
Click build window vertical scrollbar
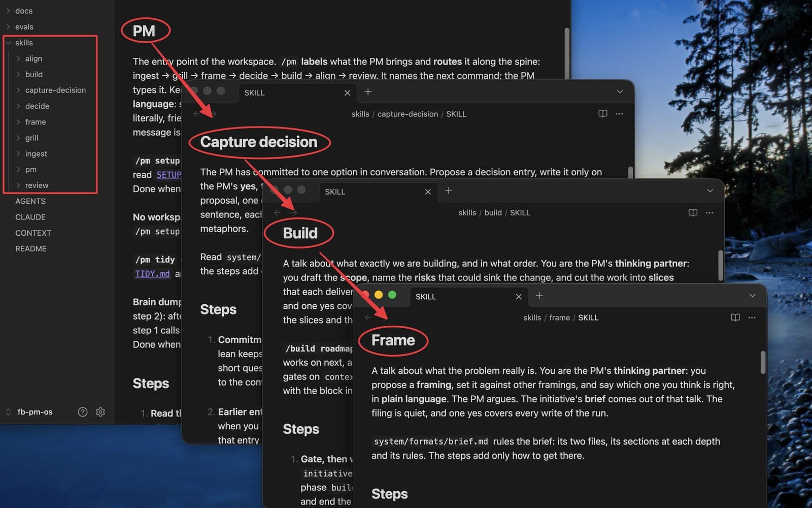click(x=721, y=265)
